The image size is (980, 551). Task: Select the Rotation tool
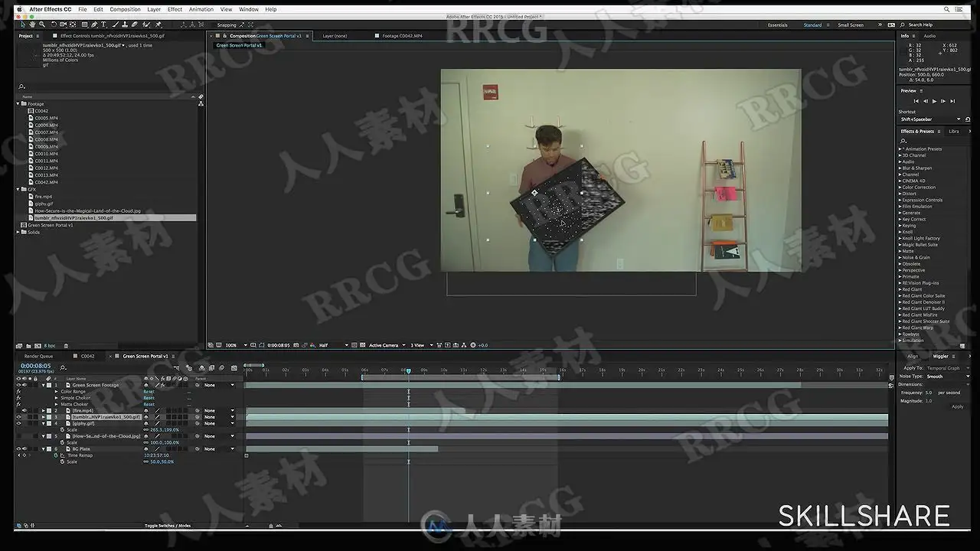point(54,24)
